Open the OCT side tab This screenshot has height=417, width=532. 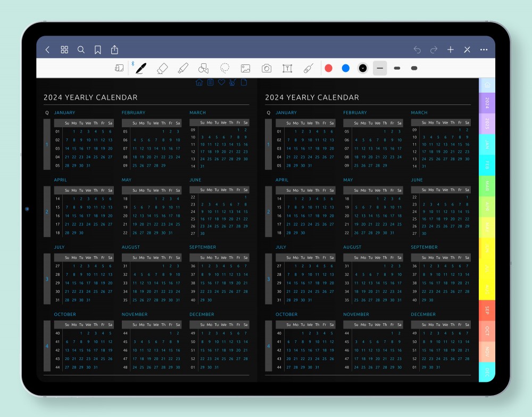(487, 331)
